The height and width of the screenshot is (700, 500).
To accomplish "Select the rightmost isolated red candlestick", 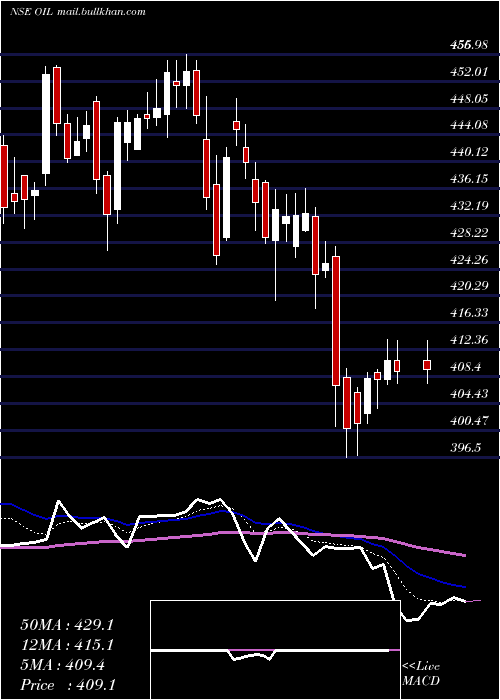I will (x=427, y=365).
